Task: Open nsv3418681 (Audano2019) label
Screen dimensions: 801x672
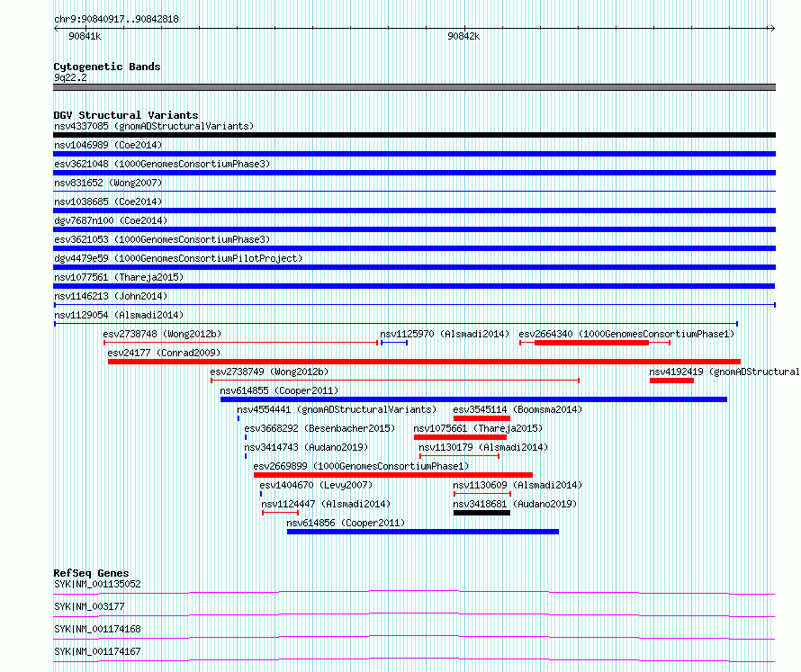Action: (x=515, y=504)
